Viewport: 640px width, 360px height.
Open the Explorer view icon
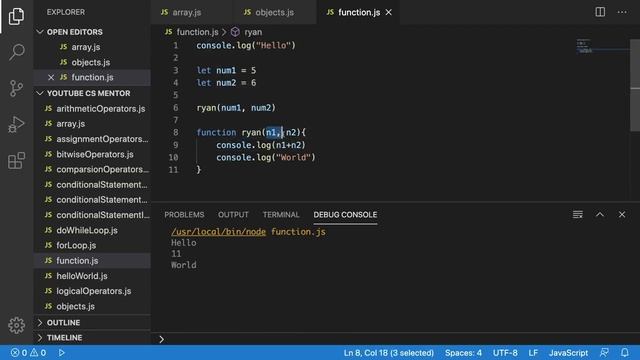(16, 16)
